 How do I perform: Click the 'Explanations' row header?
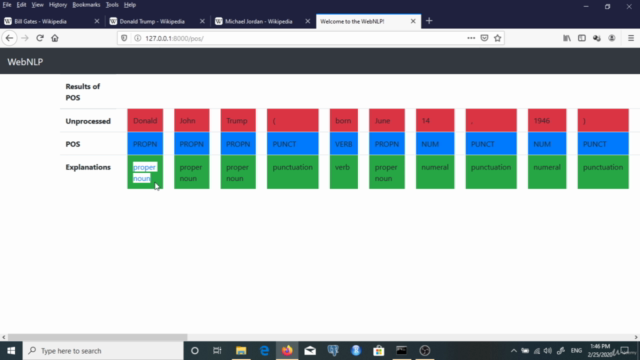(x=88, y=167)
